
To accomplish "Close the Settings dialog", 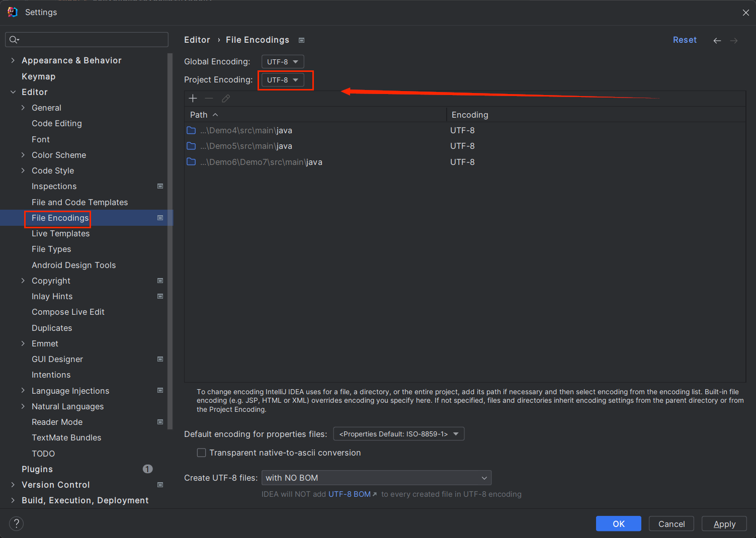I will pos(745,13).
